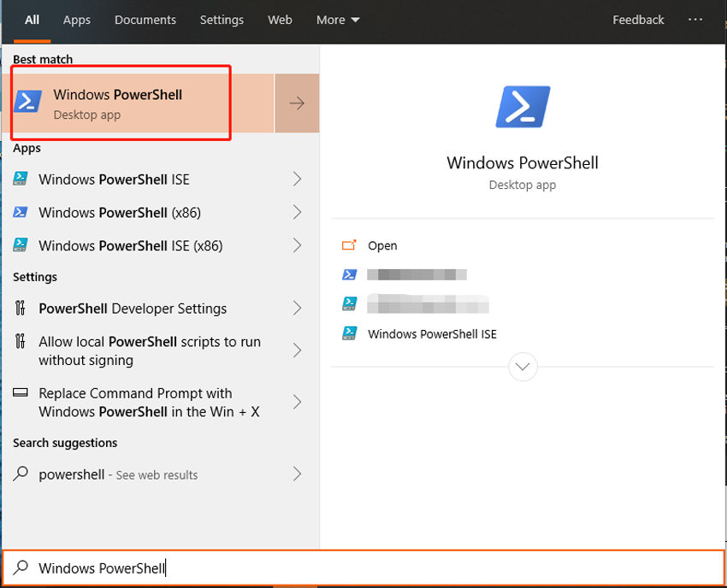Open PowerShell Developer Settings

pos(133,308)
